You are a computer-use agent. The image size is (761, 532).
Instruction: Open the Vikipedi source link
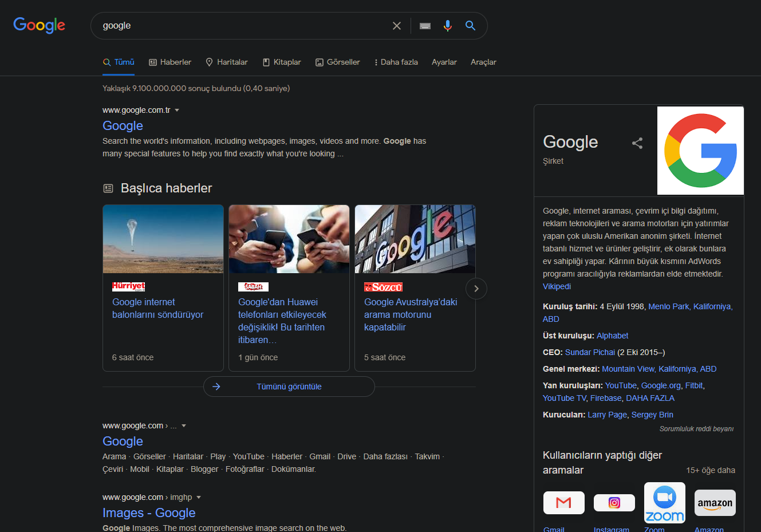[557, 286]
